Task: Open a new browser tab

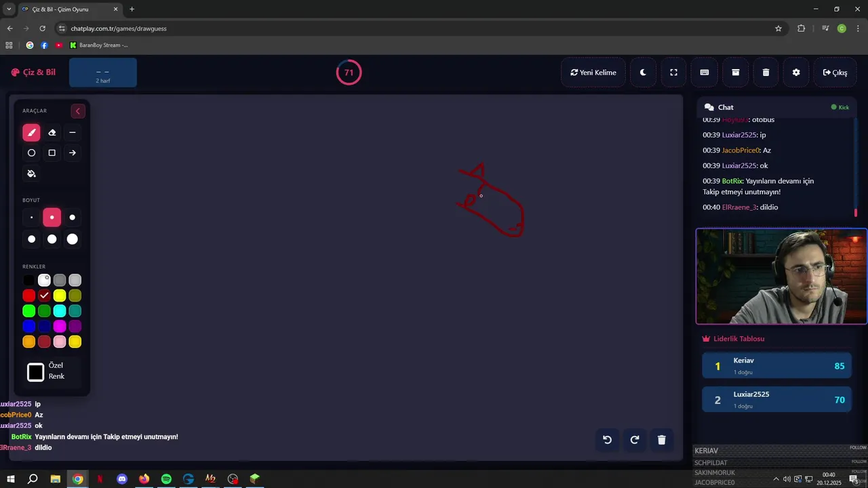Action: click(x=132, y=9)
